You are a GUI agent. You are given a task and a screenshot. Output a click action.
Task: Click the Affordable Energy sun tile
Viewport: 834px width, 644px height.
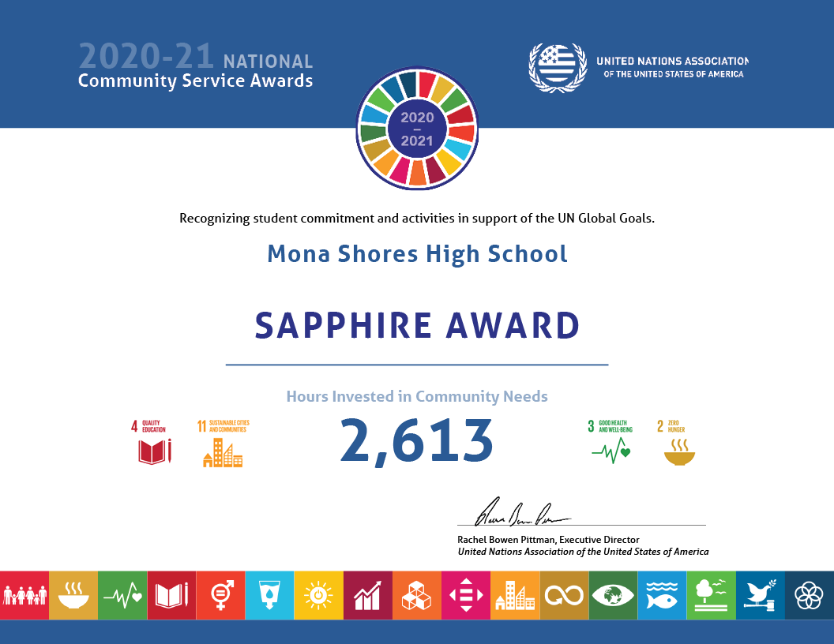(x=318, y=595)
